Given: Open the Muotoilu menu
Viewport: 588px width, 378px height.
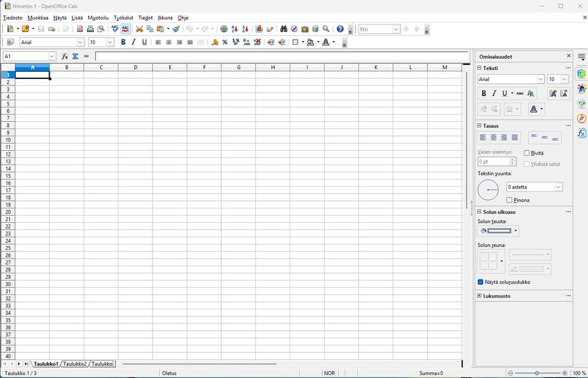Looking at the screenshot, I should pos(98,18).
